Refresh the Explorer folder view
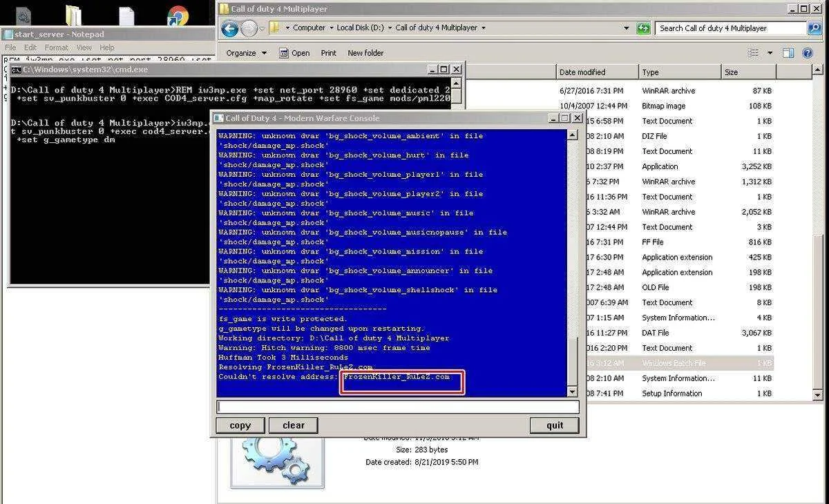Screen dimensions: 829x504 point(644,28)
